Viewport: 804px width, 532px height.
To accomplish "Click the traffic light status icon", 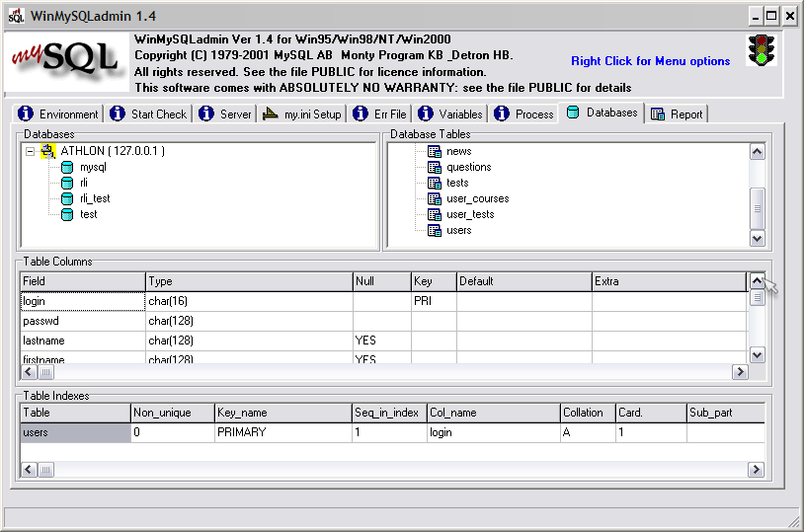I will [x=761, y=50].
